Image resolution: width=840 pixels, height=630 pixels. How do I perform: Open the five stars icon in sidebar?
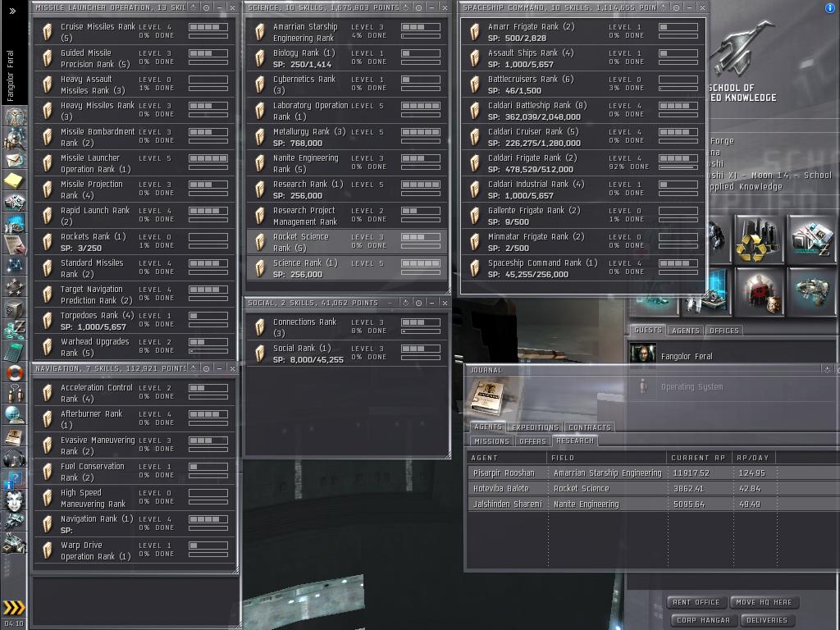coord(15,287)
